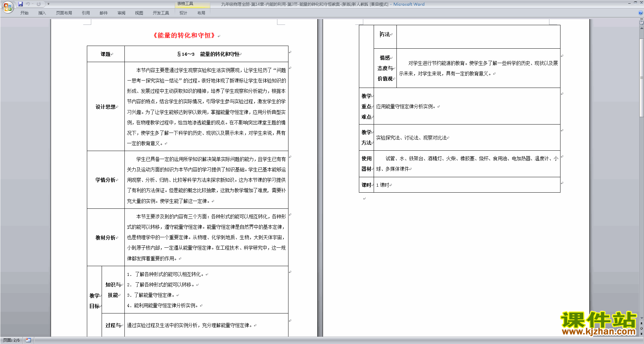The height and width of the screenshot is (344, 644).
Task: Restore down the Word window
Action: [635, 3]
